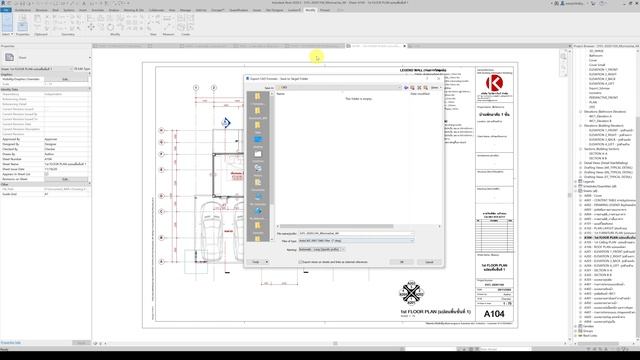Click the file list horizontal scrollbar
640x360 pixels.
click(x=336, y=226)
